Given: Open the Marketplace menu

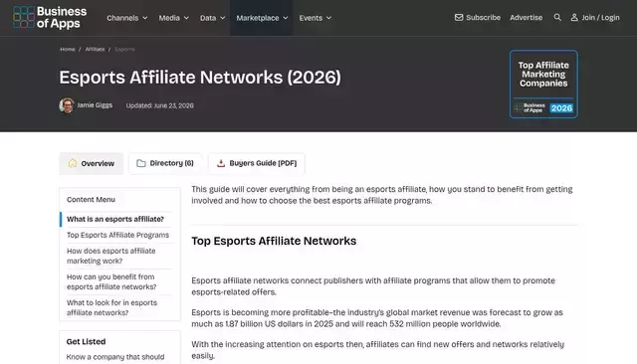Looking at the screenshot, I should [x=262, y=18].
